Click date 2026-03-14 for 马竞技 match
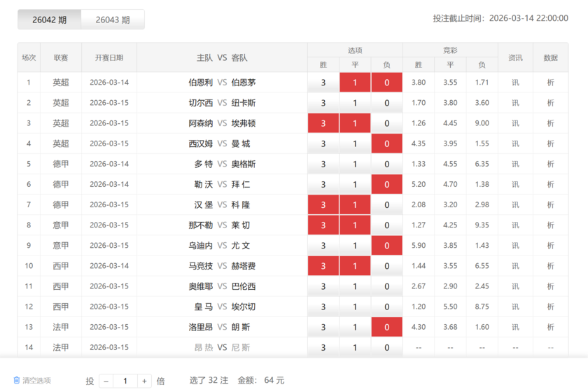 coord(109,266)
